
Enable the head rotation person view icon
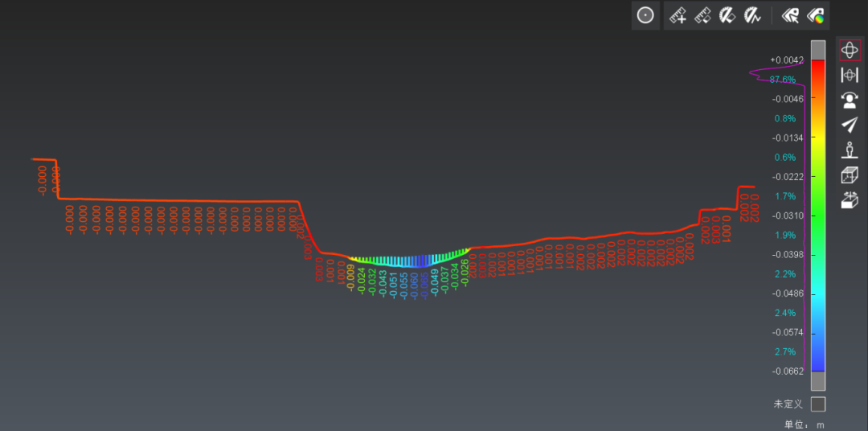[850, 100]
